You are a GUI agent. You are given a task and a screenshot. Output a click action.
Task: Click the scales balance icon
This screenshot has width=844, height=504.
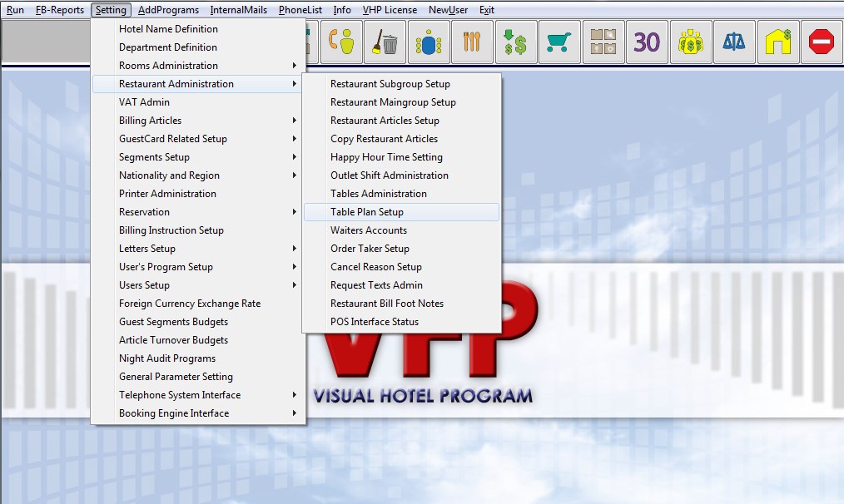(734, 40)
